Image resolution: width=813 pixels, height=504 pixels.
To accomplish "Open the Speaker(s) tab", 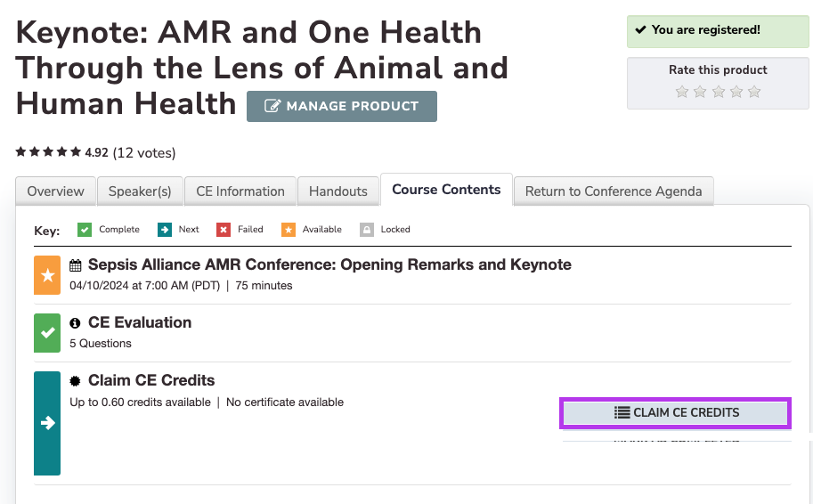I will tap(140, 191).
